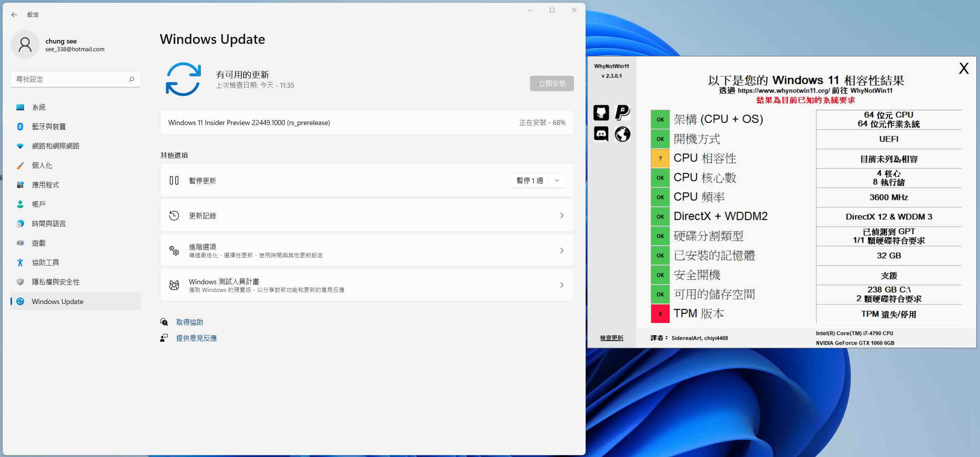Click the 尋找設定 search field
The image size is (980, 457).
[75, 79]
